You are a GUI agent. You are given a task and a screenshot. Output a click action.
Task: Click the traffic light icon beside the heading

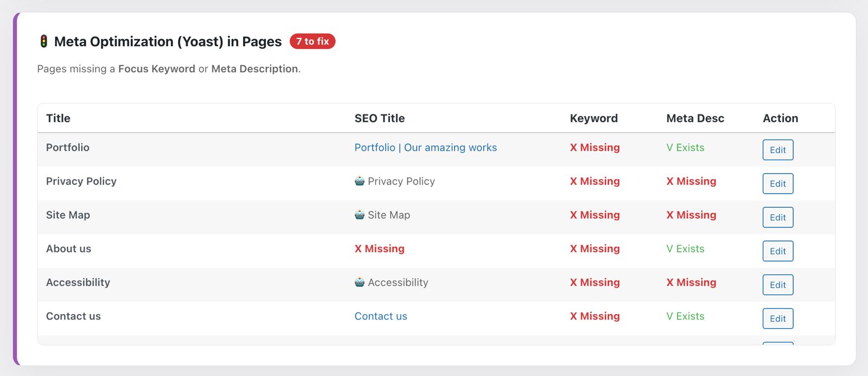44,42
